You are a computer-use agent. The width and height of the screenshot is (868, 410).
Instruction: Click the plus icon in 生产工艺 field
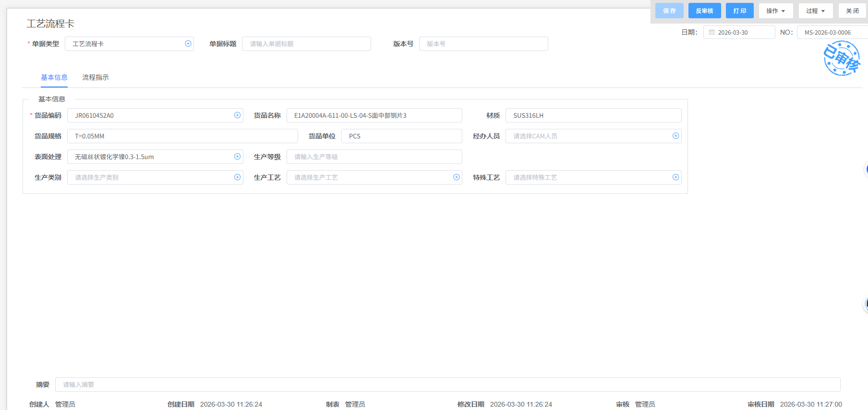coord(457,177)
